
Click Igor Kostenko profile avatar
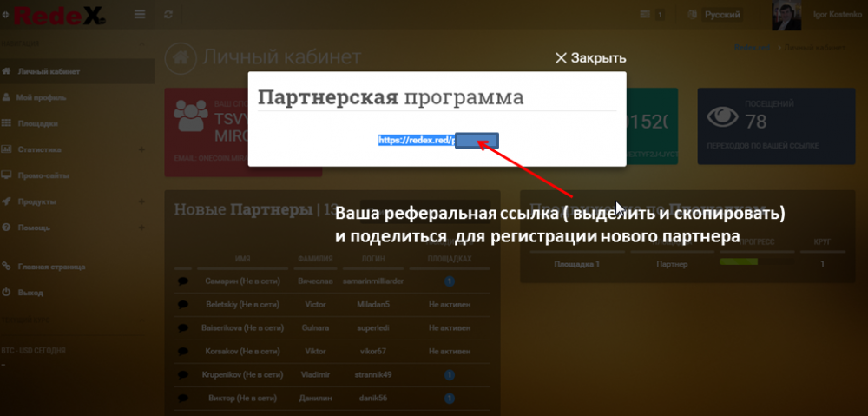(786, 16)
